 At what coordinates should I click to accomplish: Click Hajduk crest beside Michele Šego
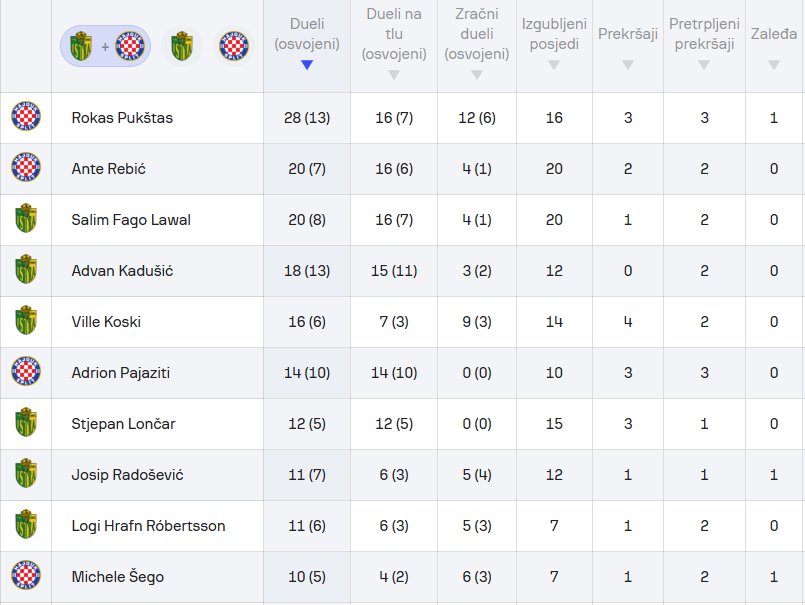point(26,577)
